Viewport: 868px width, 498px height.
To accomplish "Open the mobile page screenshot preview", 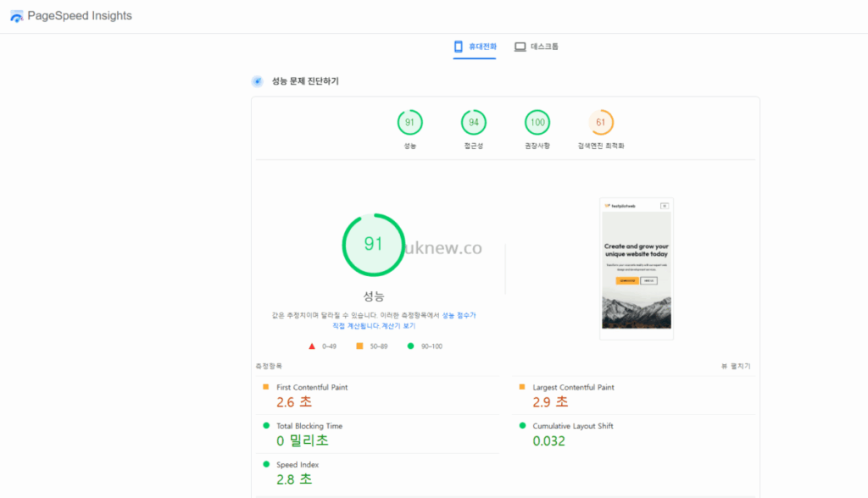I will point(636,268).
